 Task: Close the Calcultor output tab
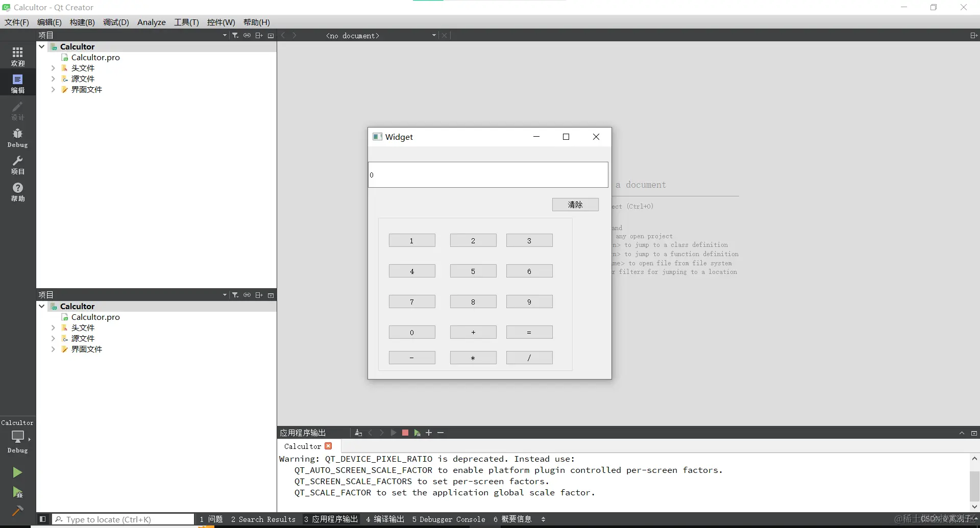[x=328, y=446]
